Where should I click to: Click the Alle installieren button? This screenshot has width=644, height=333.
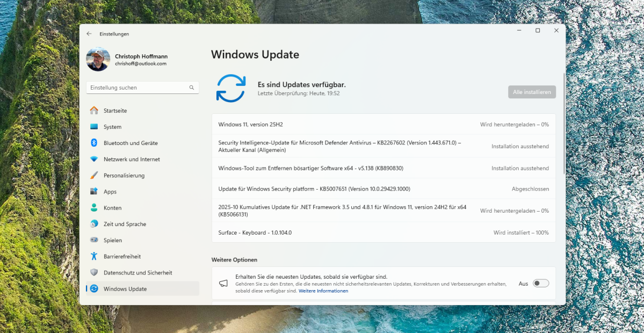pos(532,91)
